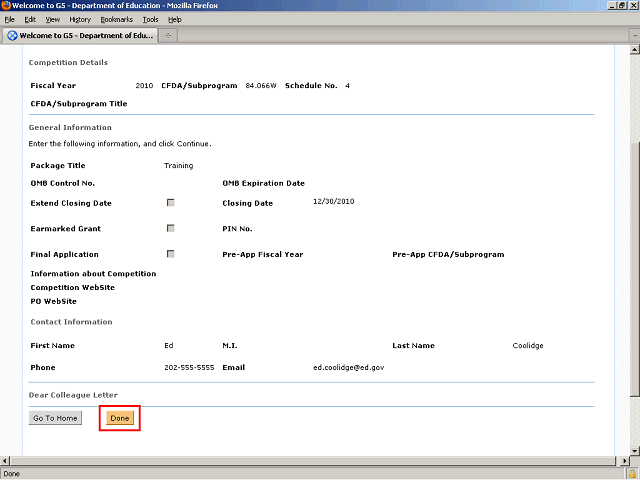This screenshot has width=640, height=480.
Task: Click the General Information heading
Action: click(70, 127)
